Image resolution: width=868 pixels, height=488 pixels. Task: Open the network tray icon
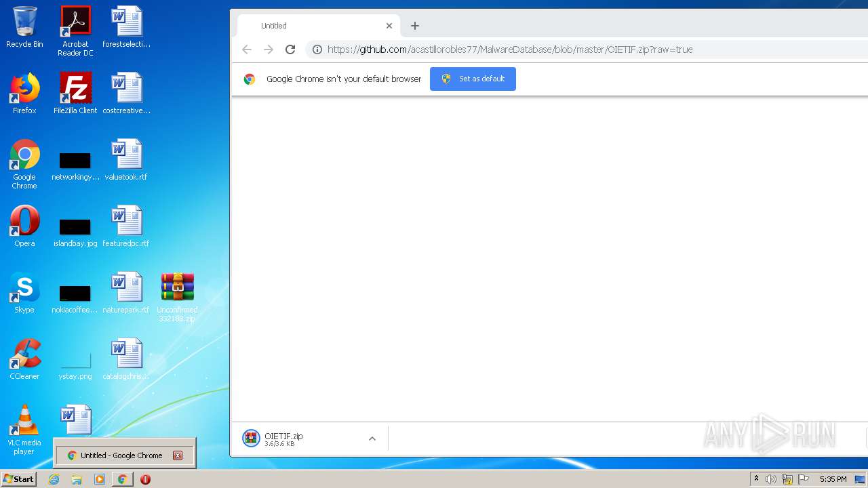coord(787,479)
